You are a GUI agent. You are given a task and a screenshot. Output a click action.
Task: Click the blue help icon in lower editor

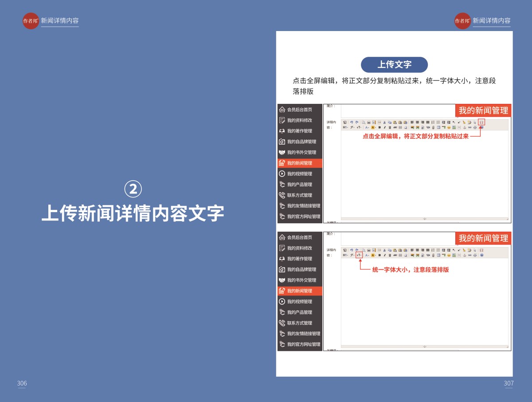[x=481, y=255]
